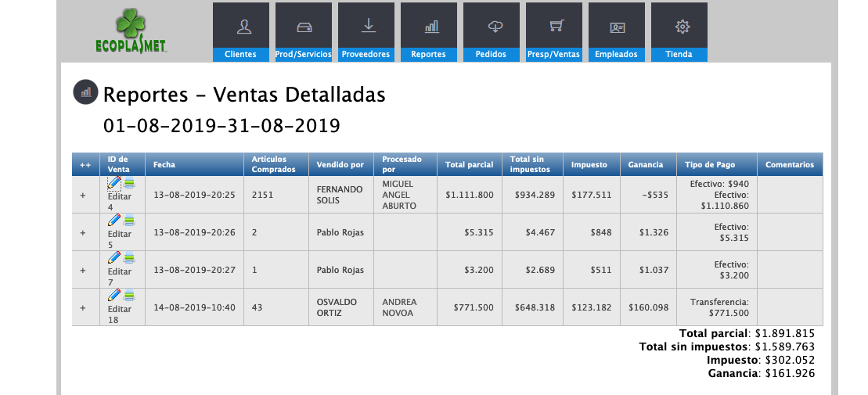
Task: Click the Ecoplasmet clover logo
Action: 129,31
